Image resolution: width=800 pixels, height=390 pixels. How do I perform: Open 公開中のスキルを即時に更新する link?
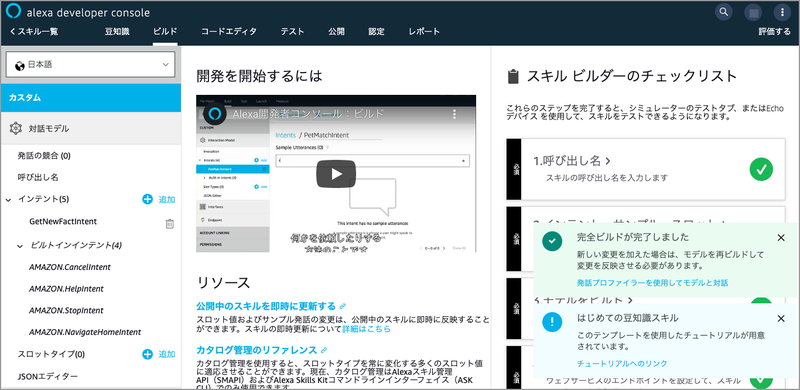pos(266,306)
